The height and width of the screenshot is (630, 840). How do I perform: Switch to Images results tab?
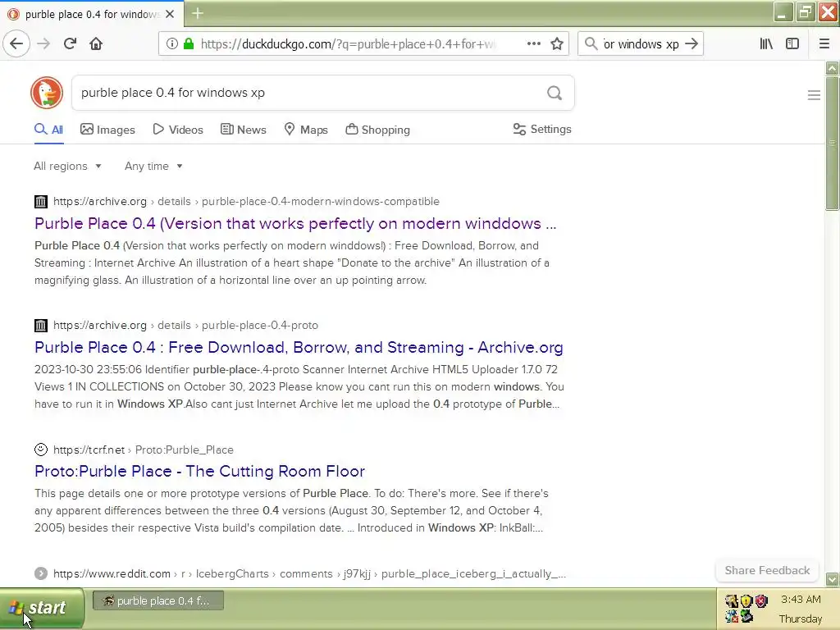[x=107, y=130]
